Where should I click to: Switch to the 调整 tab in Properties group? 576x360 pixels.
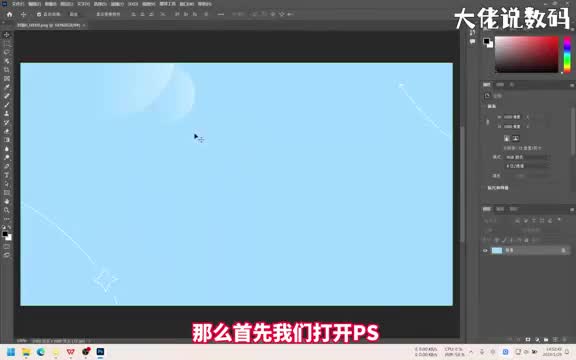pyautogui.click(x=500, y=84)
